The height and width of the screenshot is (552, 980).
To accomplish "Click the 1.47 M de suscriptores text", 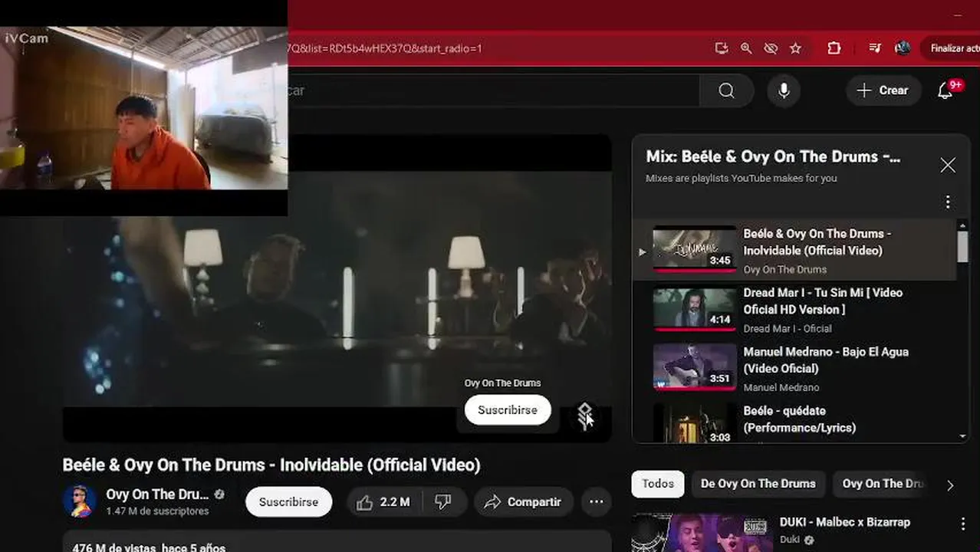I will 157,511.
